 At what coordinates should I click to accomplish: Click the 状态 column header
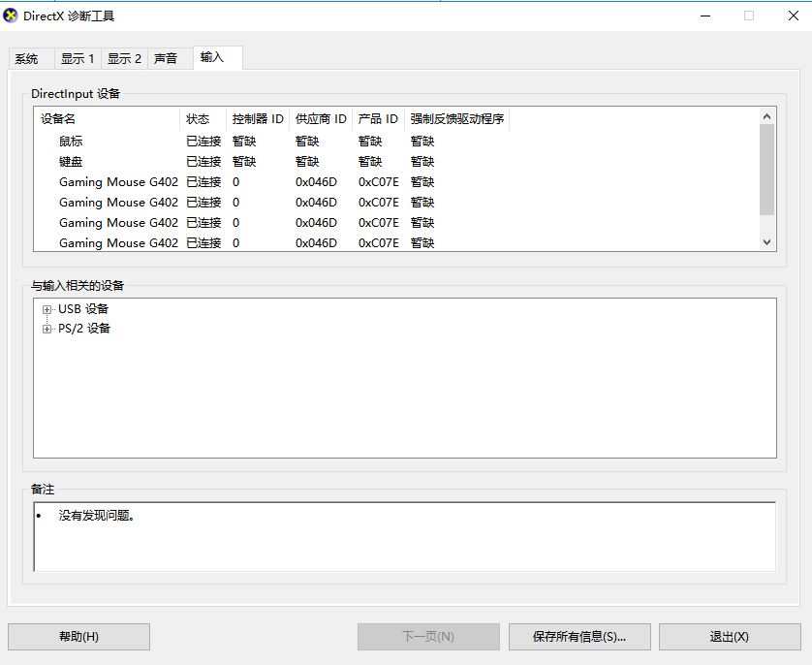click(x=203, y=119)
